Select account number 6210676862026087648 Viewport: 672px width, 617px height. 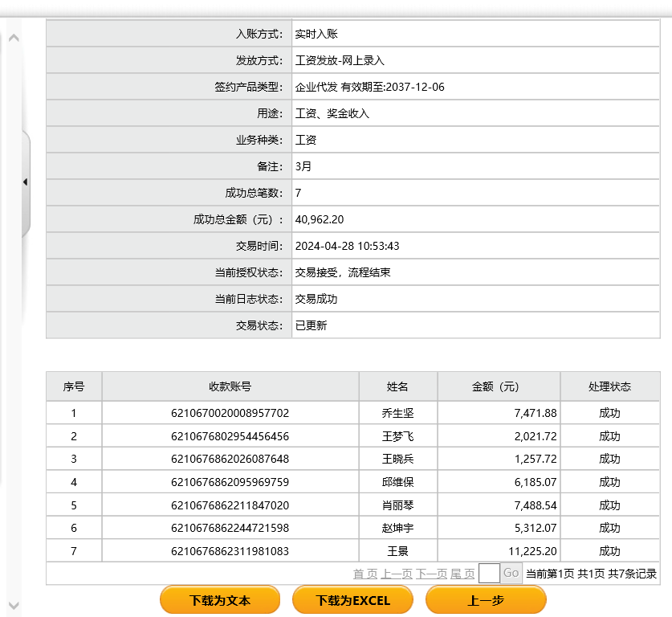230,460
